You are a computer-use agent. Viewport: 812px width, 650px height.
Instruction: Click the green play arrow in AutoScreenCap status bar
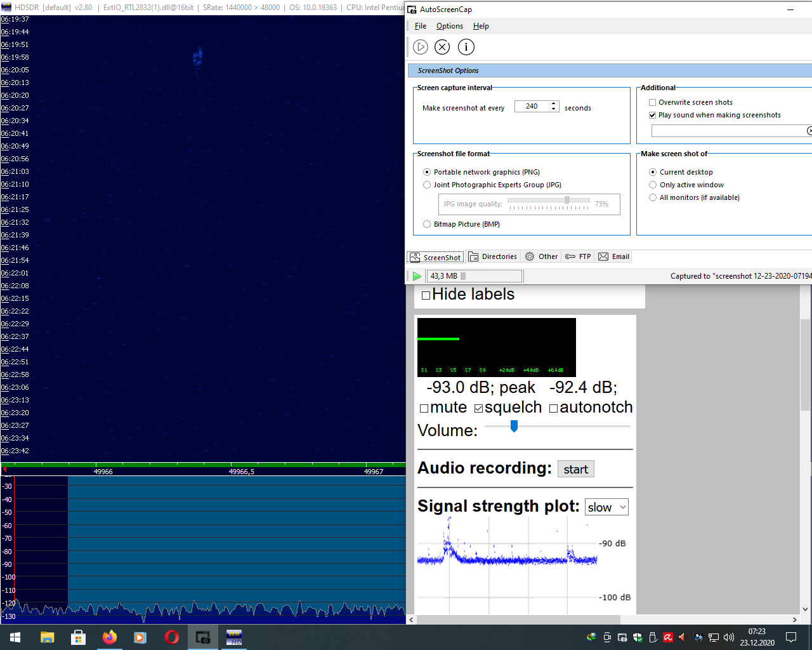pyautogui.click(x=417, y=276)
